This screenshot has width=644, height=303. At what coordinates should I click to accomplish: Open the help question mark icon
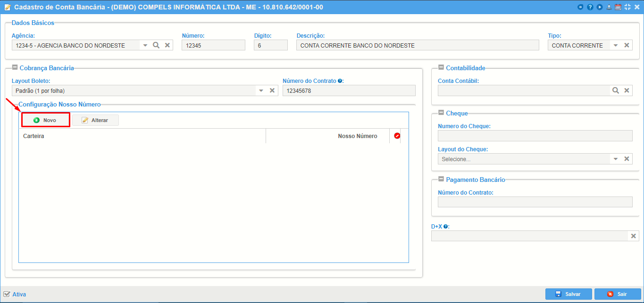pyautogui.click(x=590, y=7)
